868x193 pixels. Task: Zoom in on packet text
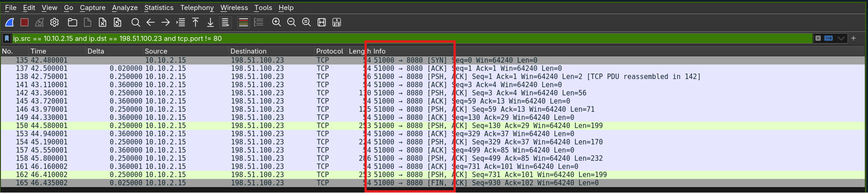click(x=276, y=22)
